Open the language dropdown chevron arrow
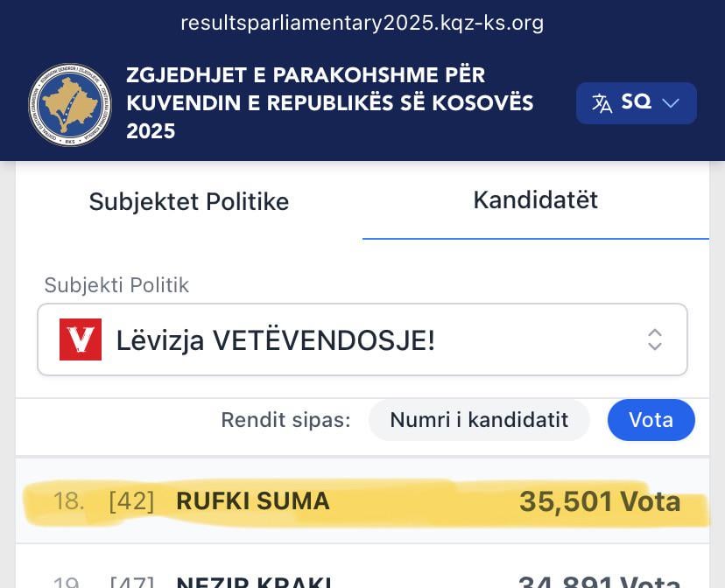The width and height of the screenshot is (725, 588). [x=671, y=102]
